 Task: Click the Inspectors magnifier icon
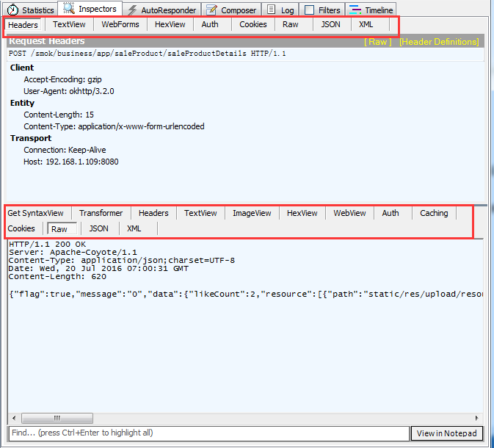point(69,9)
